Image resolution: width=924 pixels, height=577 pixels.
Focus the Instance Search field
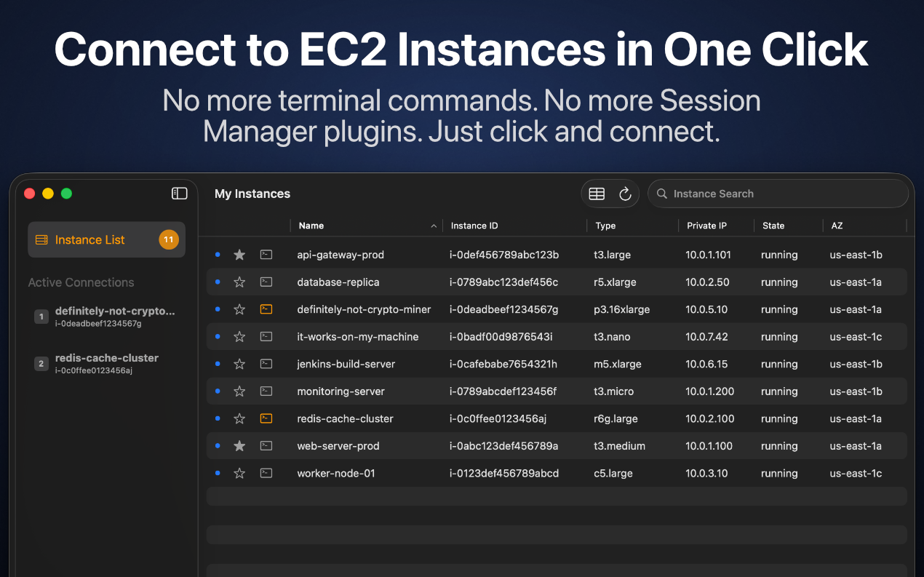[778, 194]
